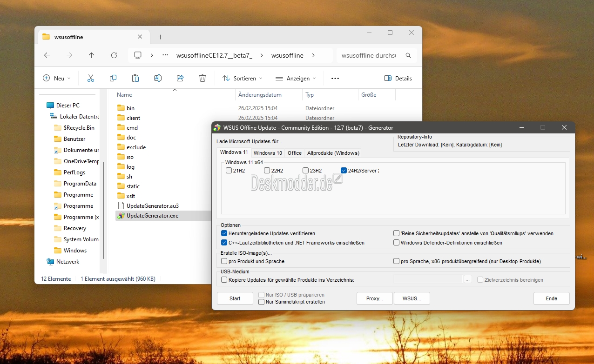Check Kopiere Updates für gewählte Produkte
The width and height of the screenshot is (594, 364).
(x=224, y=280)
